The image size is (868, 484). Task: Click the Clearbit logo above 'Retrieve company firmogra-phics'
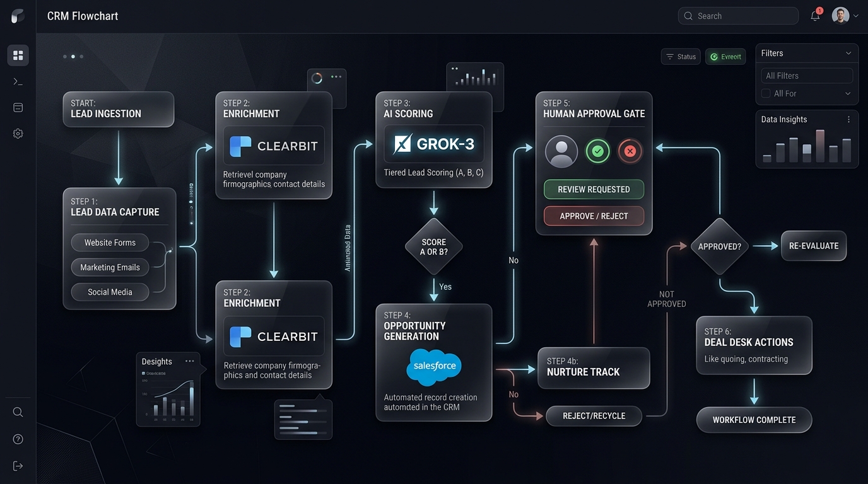pos(274,337)
